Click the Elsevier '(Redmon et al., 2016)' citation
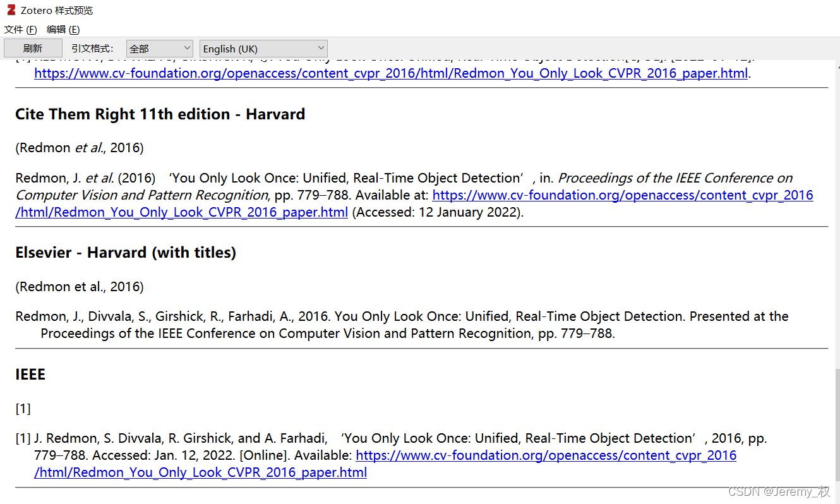840x504 pixels. (80, 287)
